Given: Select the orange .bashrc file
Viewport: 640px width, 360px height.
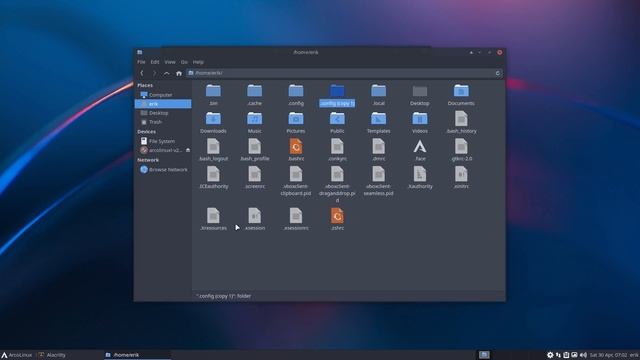Looking at the screenshot, I should pos(296,150).
